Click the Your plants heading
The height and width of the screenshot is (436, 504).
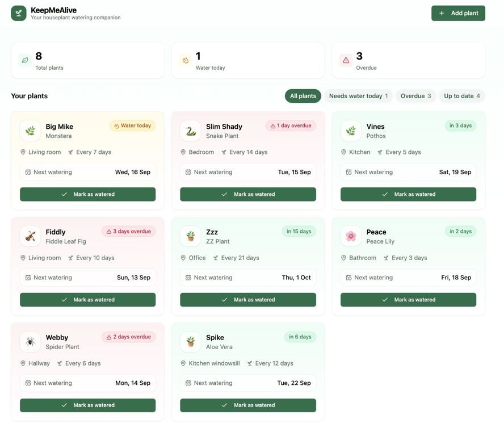coord(30,96)
